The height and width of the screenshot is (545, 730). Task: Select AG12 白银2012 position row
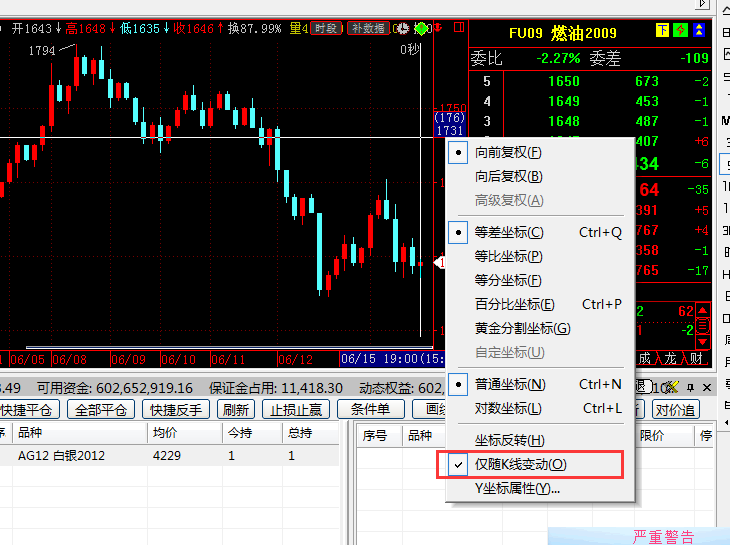169,456
